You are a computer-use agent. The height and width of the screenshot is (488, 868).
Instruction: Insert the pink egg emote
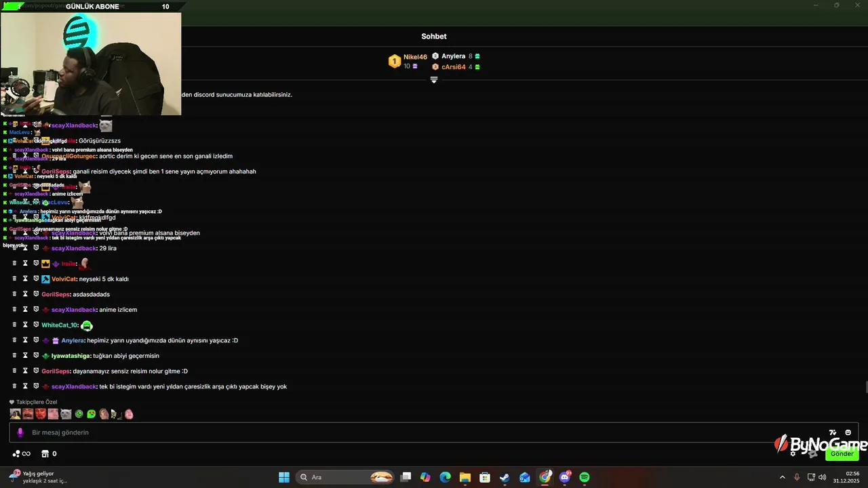click(x=129, y=414)
